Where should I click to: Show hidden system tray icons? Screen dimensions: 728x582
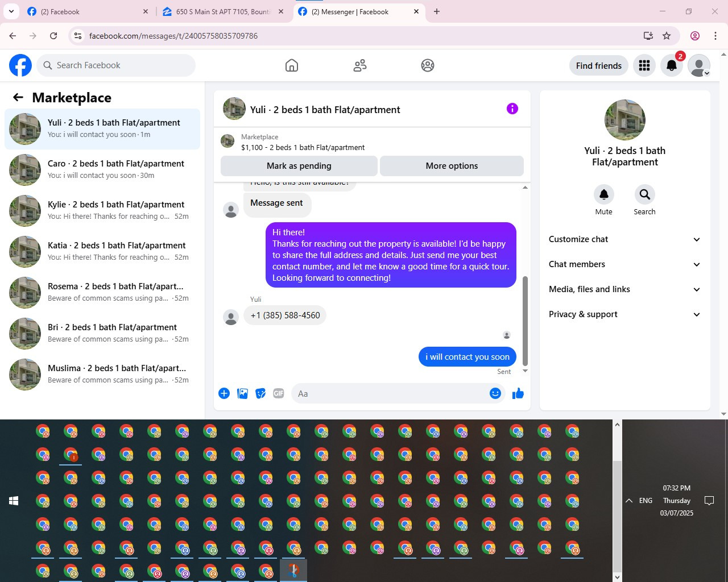click(629, 501)
